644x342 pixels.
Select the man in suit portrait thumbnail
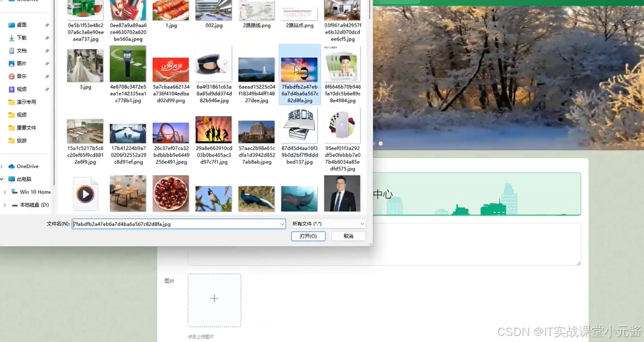coord(342,193)
